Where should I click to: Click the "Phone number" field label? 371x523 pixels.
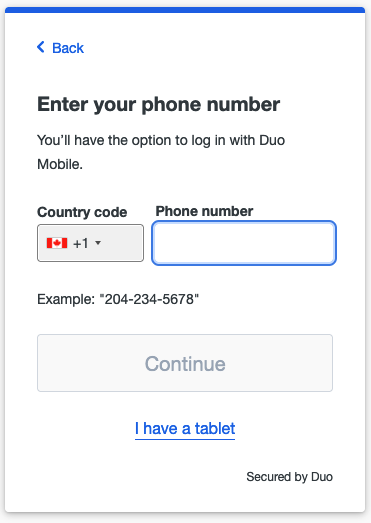[204, 211]
